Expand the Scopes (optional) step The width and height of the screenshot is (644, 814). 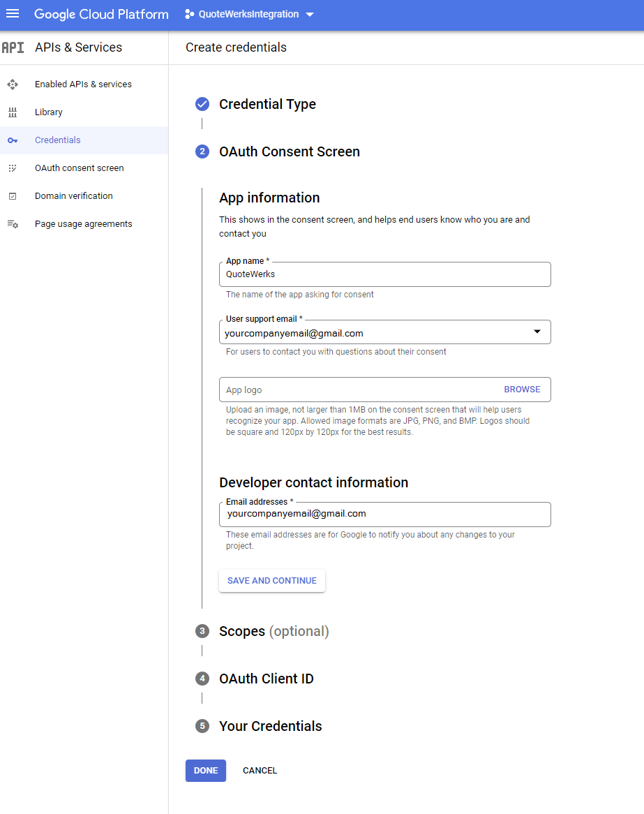[274, 631]
